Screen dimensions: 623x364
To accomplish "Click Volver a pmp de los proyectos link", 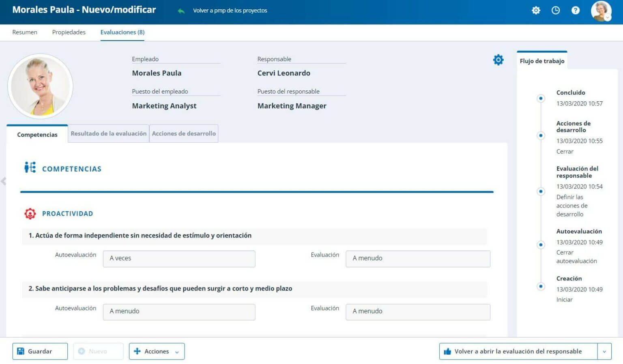I will pyautogui.click(x=230, y=11).
